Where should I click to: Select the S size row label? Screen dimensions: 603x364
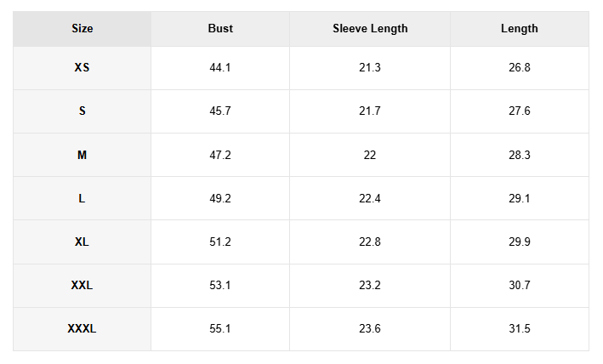[82, 111]
